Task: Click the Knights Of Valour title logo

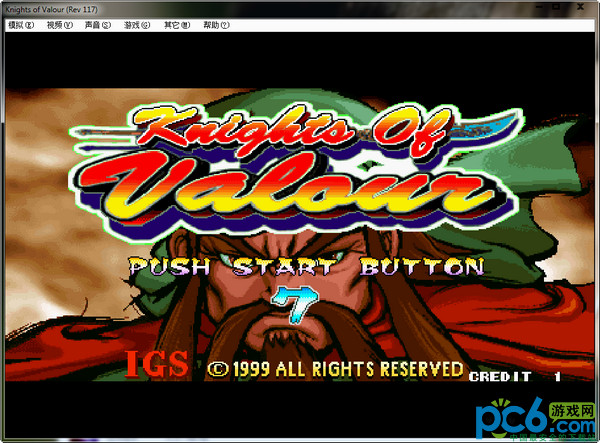Action: pos(295,173)
